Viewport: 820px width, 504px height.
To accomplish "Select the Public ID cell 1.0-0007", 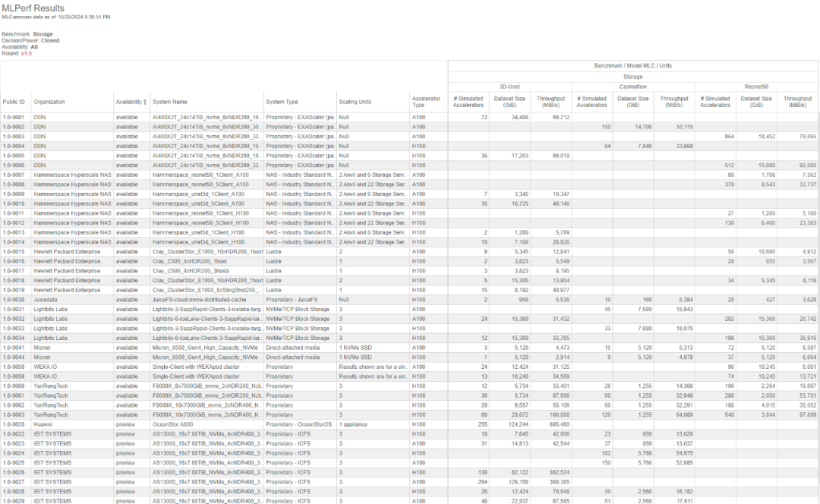I will point(14,175).
